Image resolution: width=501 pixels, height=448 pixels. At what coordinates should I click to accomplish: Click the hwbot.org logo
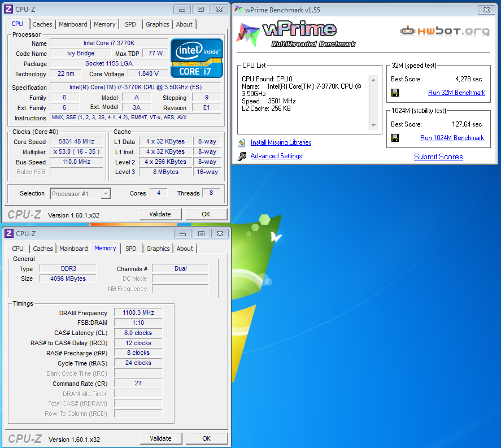coord(445,31)
